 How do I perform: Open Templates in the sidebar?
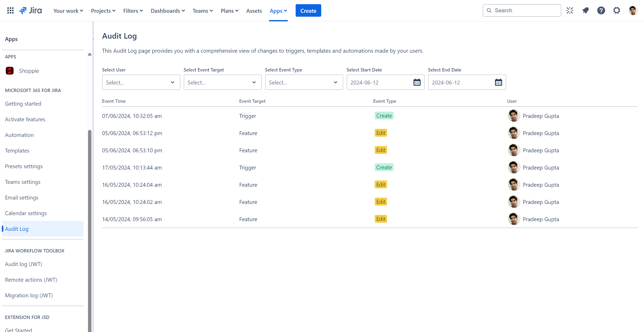point(17,150)
